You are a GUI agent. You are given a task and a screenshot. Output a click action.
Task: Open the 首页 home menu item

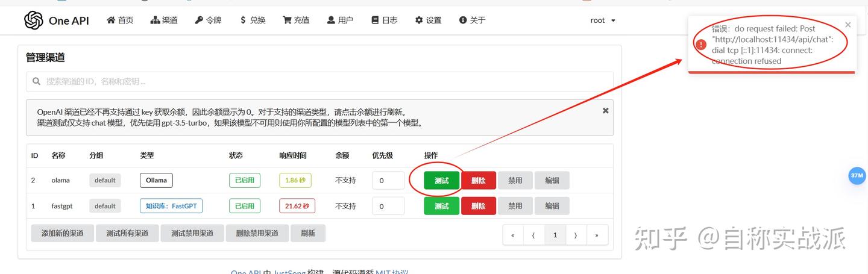point(120,20)
